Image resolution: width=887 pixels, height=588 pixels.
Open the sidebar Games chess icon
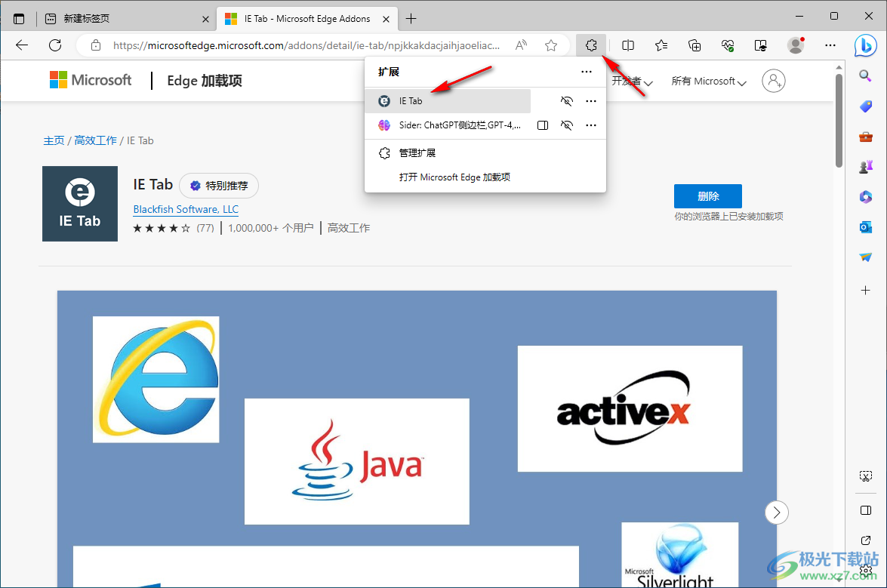[866, 167]
